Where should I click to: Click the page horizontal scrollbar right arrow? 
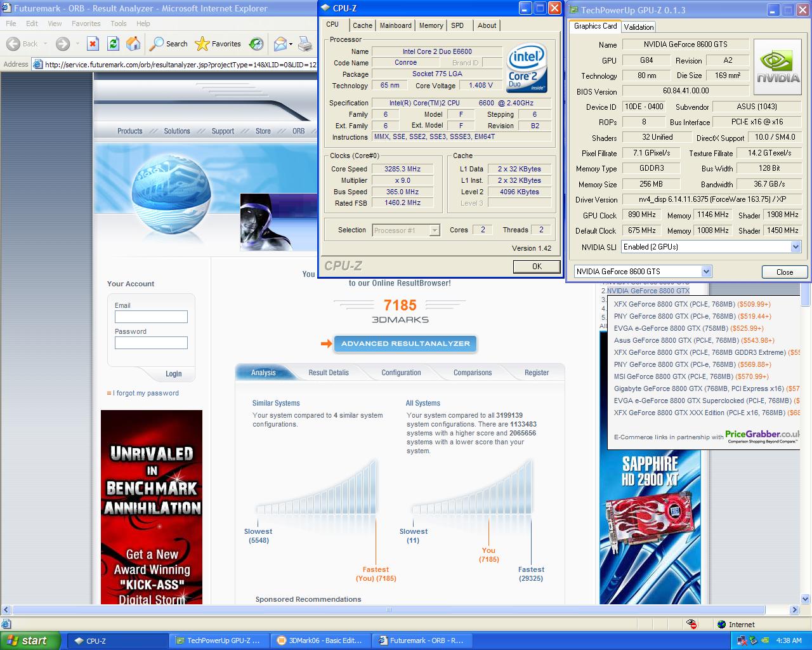click(795, 610)
